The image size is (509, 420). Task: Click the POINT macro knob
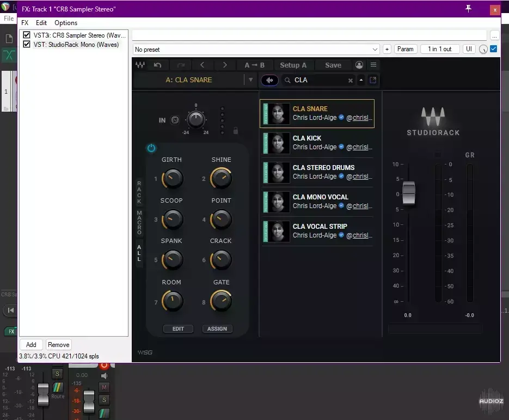[x=221, y=219]
